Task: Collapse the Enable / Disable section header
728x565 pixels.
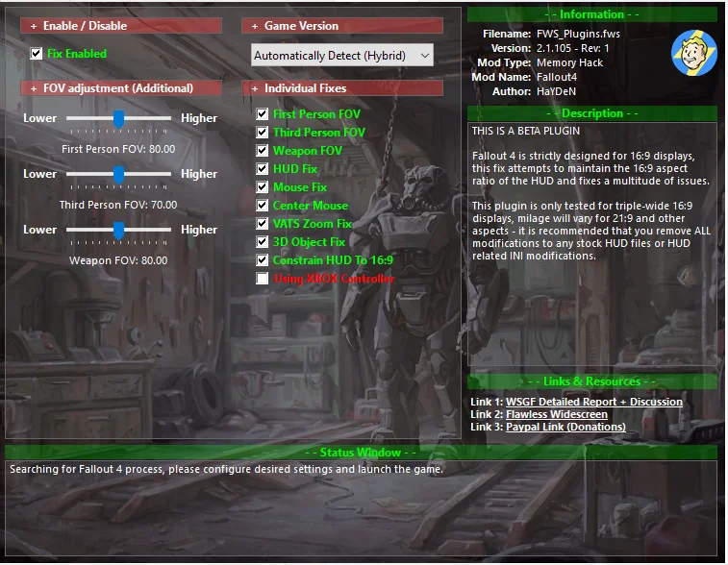Action: pos(121,26)
